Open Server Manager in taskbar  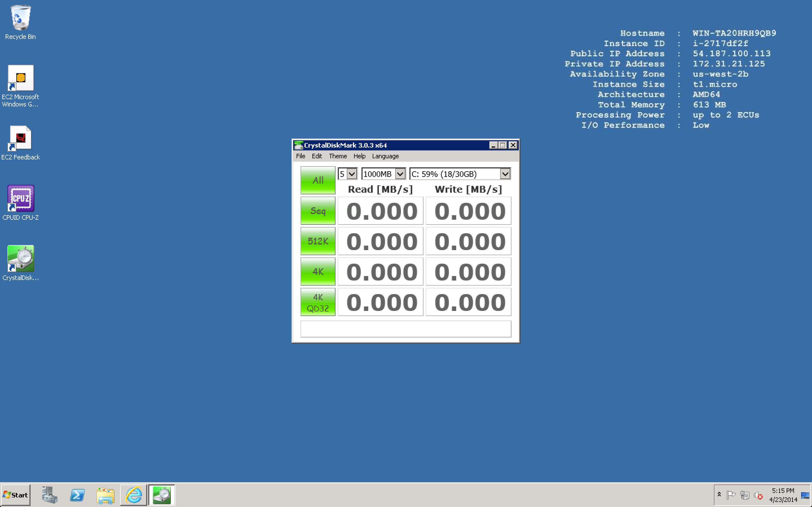point(49,495)
